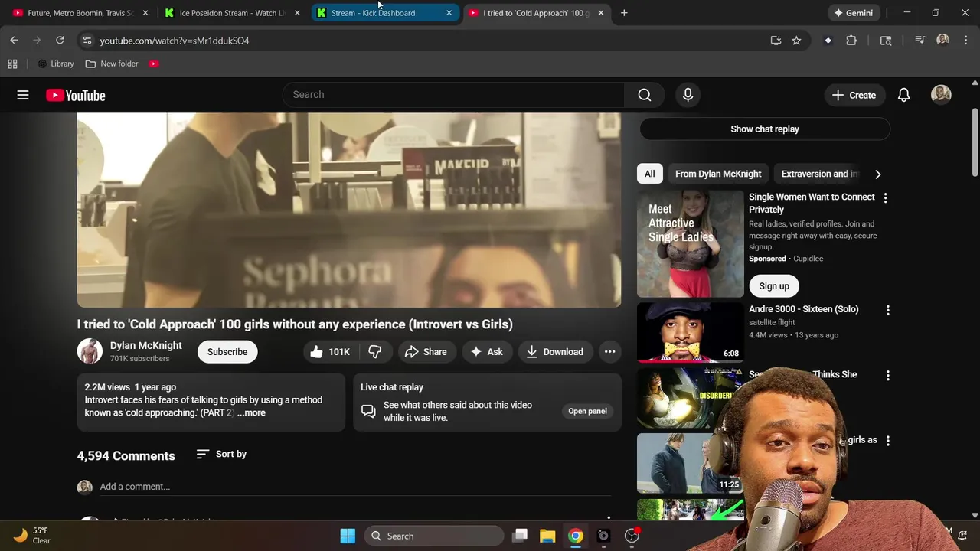Screen dimensions: 980x551
Task: Click Show chat replay
Action: click(765, 129)
